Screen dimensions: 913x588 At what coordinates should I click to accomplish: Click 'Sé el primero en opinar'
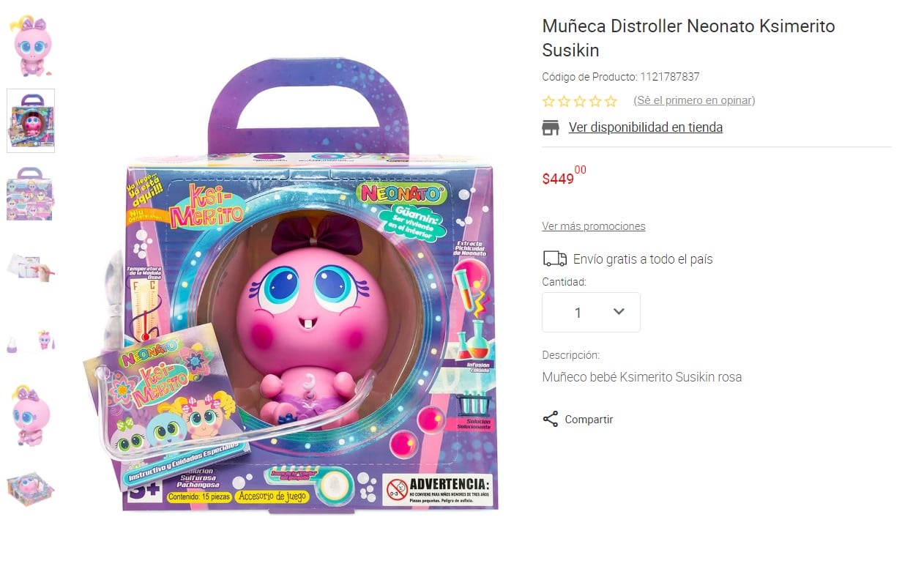[693, 100]
